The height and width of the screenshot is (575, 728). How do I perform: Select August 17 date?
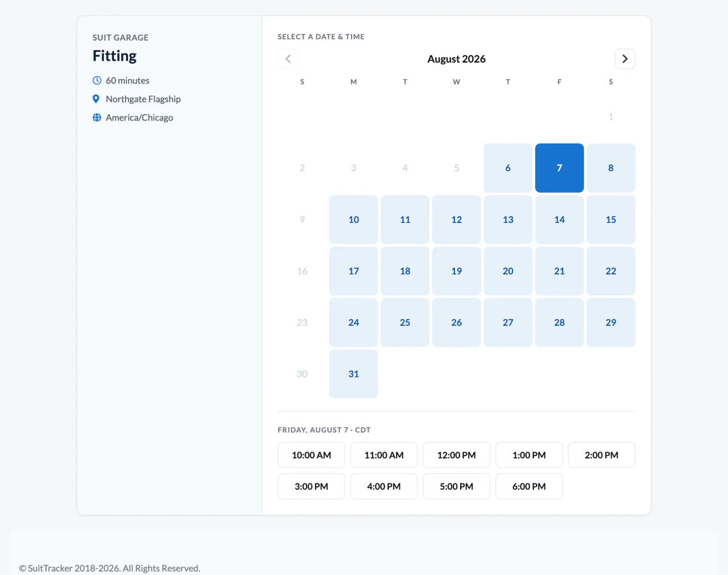[354, 271]
